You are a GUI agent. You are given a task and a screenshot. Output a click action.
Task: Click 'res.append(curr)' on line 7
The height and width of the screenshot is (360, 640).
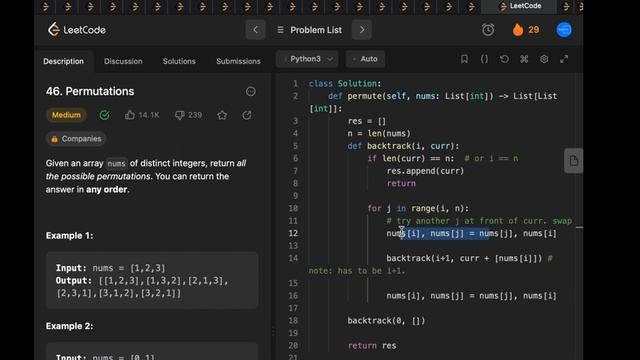tap(425, 171)
